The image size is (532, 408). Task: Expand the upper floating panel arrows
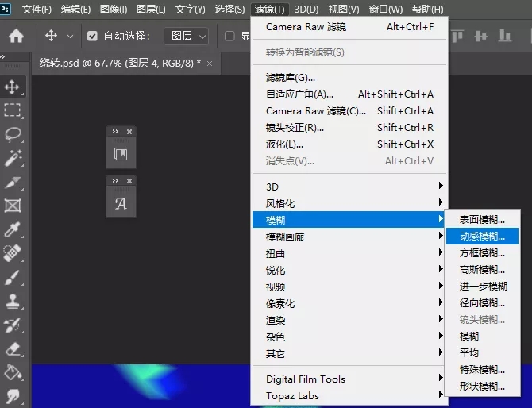(115, 132)
